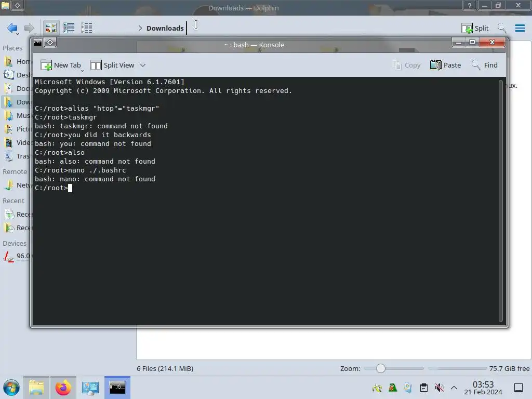Select Desktop in Places panel
This screenshot has height=399, width=532.
[x=17, y=75]
